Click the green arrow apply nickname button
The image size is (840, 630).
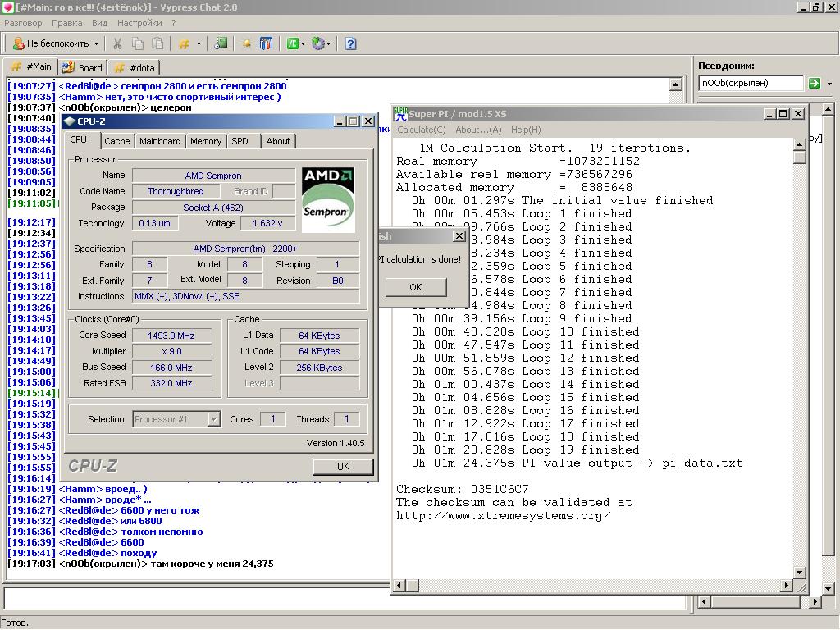coord(815,83)
